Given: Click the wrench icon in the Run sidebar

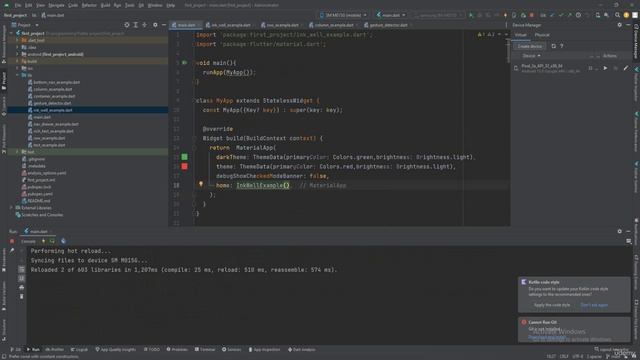Looking at the screenshot, I should coord(12,251).
